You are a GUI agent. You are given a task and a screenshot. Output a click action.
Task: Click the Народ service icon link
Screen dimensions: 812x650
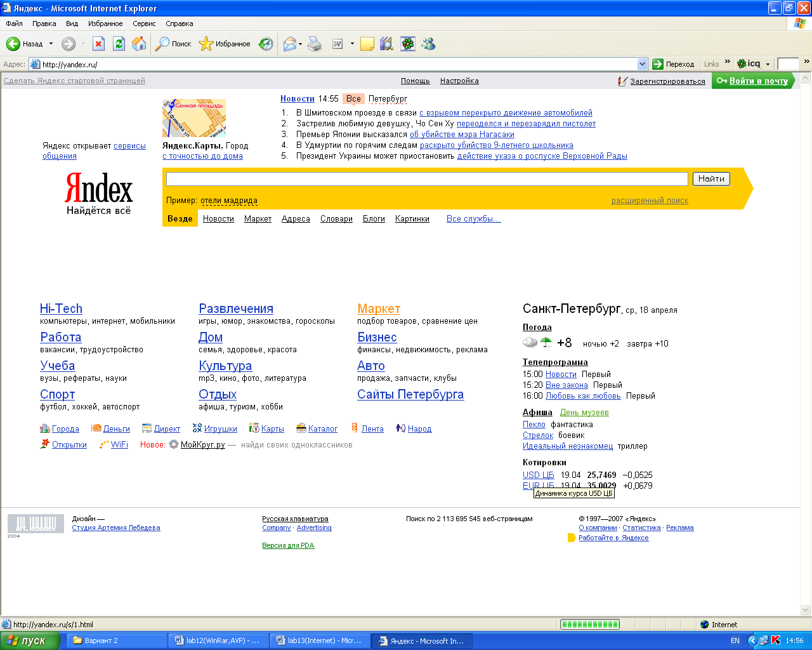pyautogui.click(x=414, y=428)
